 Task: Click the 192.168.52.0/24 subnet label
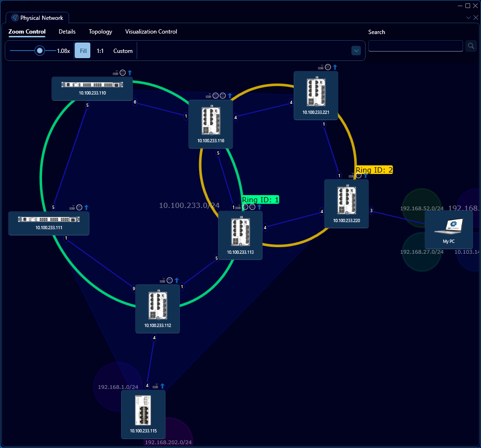(422, 208)
